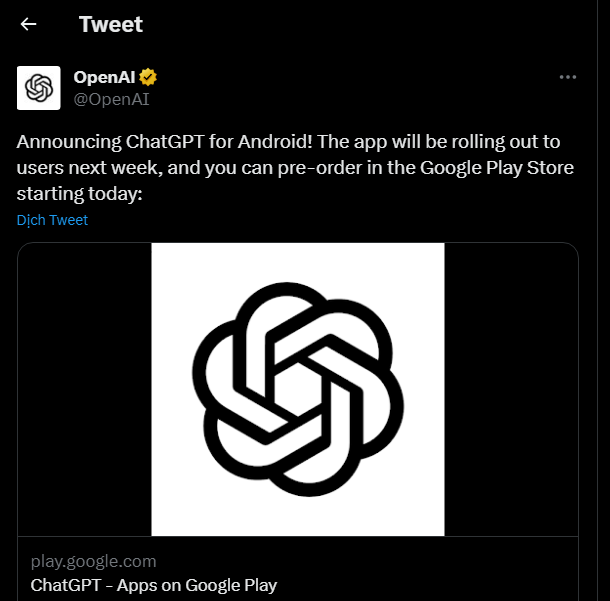Click the black strip left of card image
610x601 pixels.
click(85, 390)
